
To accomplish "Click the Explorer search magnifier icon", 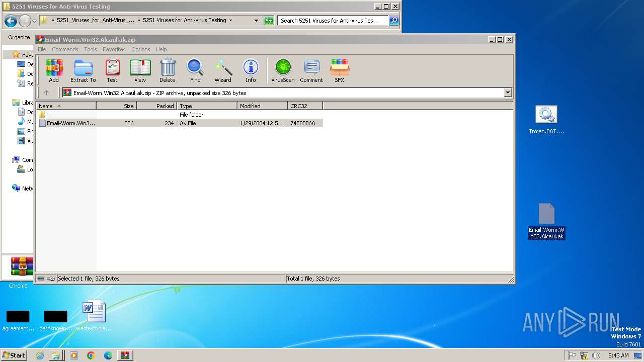I will 394,21.
